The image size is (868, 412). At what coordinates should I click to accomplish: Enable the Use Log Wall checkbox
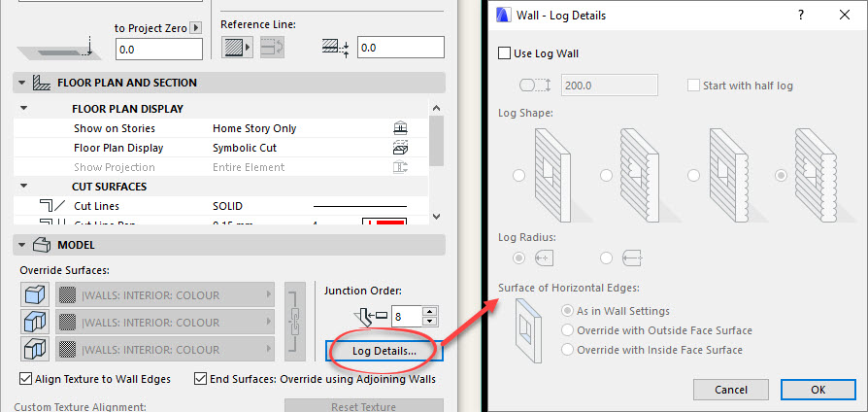pos(504,53)
